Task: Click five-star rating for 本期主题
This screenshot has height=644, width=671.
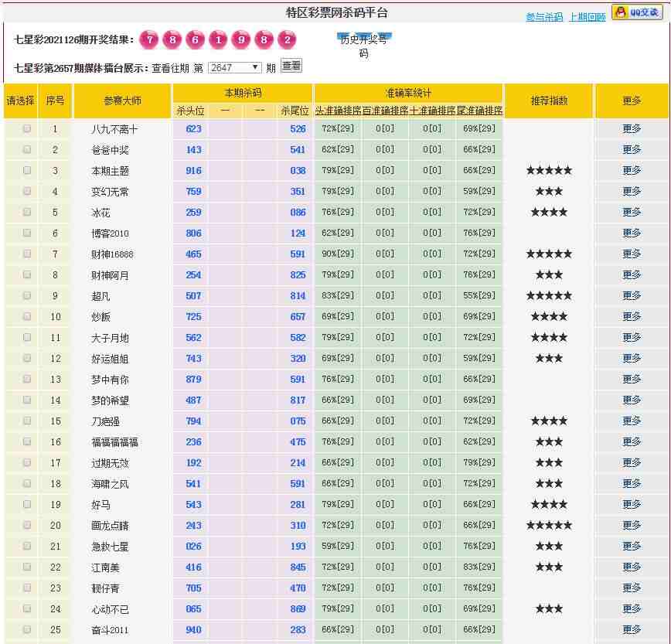Action: (x=549, y=170)
